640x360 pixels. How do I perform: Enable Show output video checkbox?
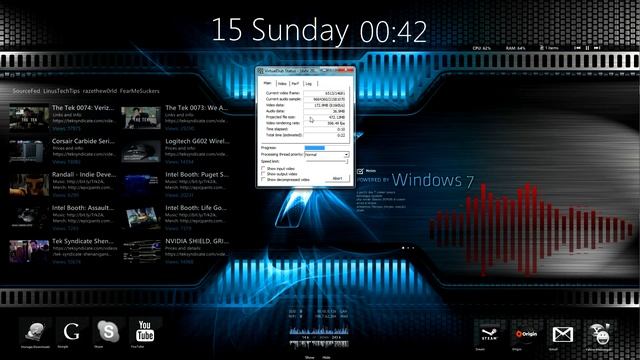pyautogui.click(x=263, y=173)
